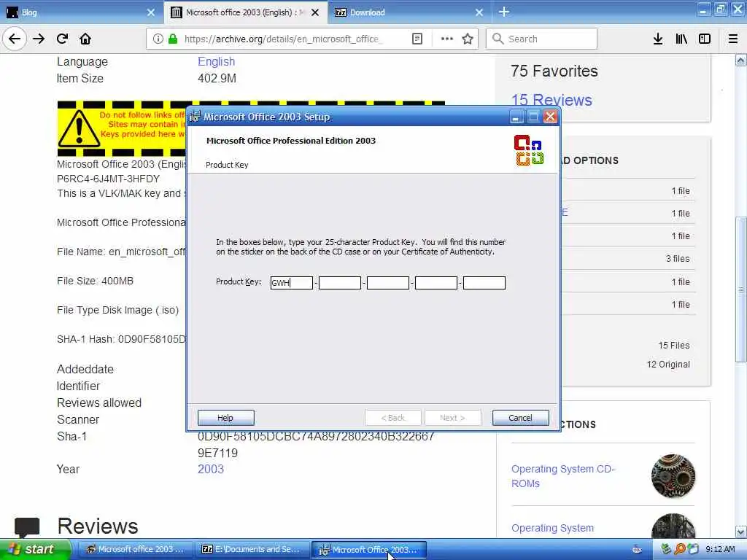Click the third Product Key box
The height and width of the screenshot is (560, 747).
(388, 283)
